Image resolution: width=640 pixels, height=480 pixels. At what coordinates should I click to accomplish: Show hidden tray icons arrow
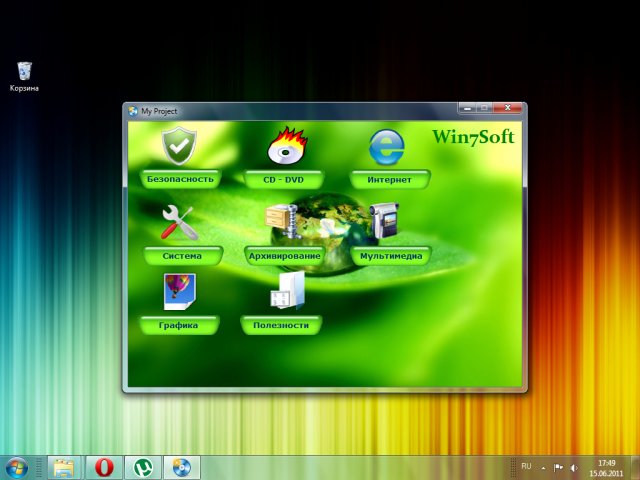click(x=543, y=468)
